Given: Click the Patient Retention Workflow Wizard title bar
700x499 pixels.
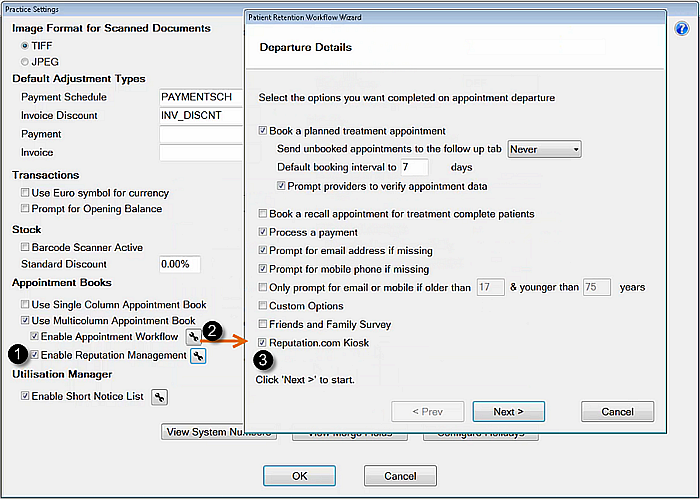Looking at the screenshot, I should (x=455, y=17).
